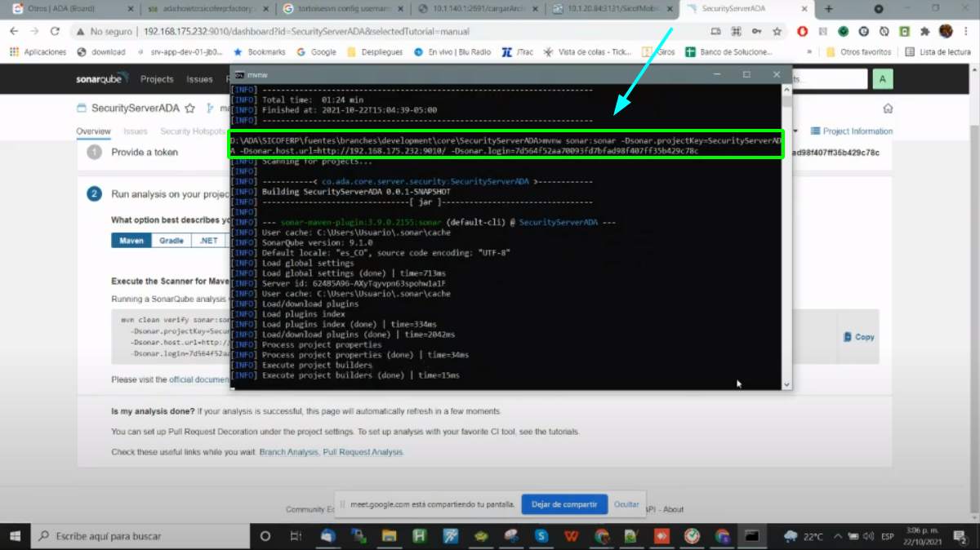Switch to the Overview tab
The image size is (980, 550).
click(93, 131)
